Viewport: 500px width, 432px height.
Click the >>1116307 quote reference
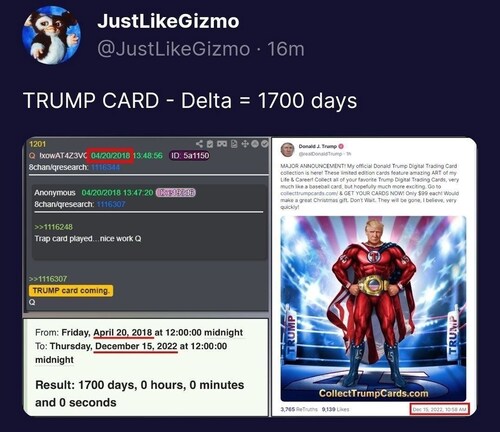(48, 279)
